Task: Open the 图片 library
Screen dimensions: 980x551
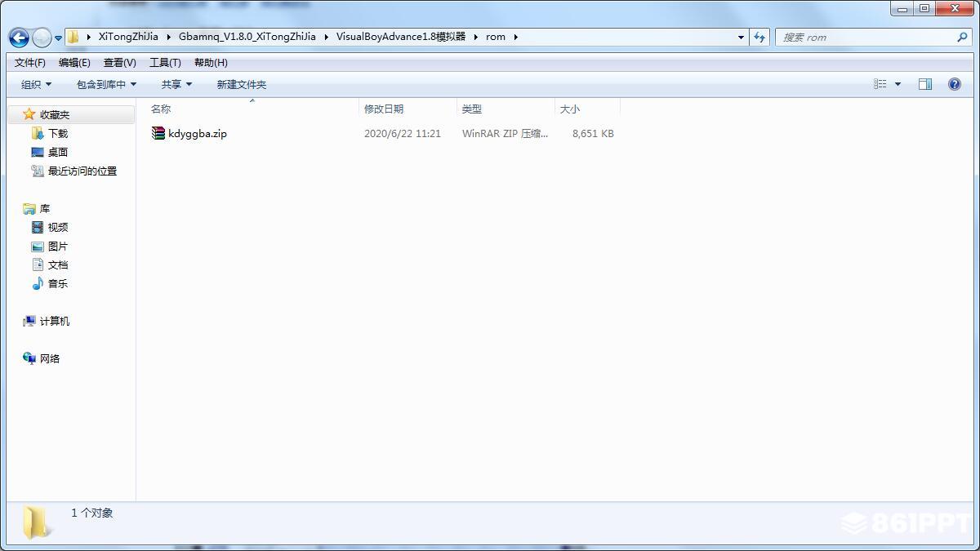Action: pyautogui.click(x=58, y=247)
